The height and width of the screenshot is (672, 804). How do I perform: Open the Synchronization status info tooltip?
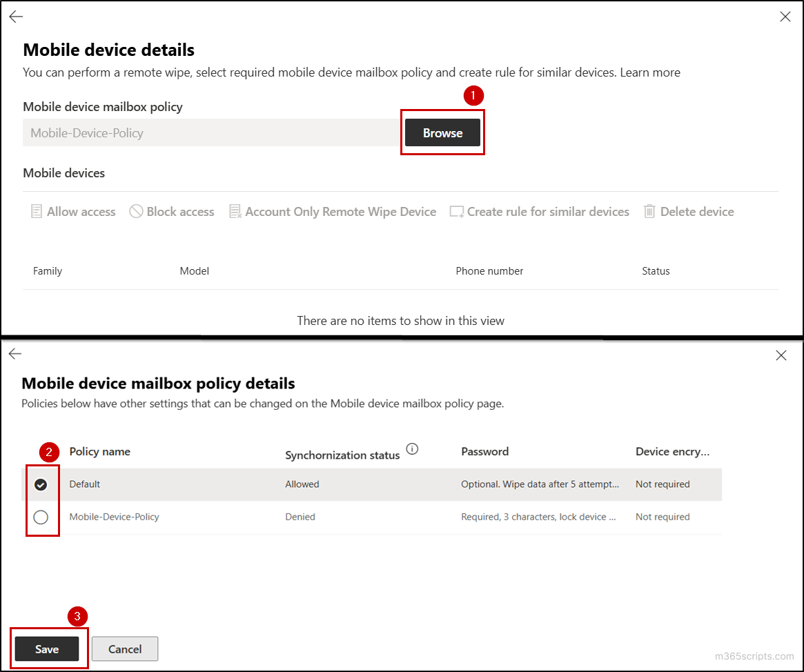pyautogui.click(x=412, y=448)
